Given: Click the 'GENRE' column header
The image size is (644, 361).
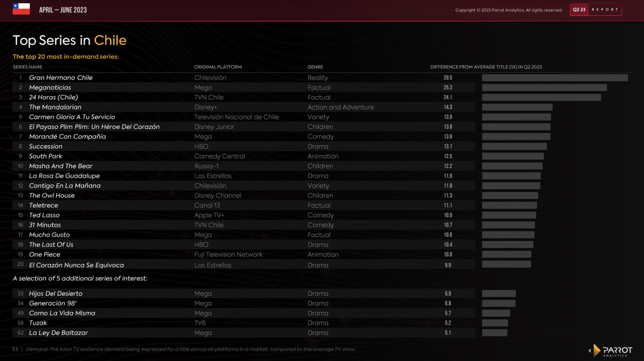Looking at the screenshot, I should tap(315, 67).
